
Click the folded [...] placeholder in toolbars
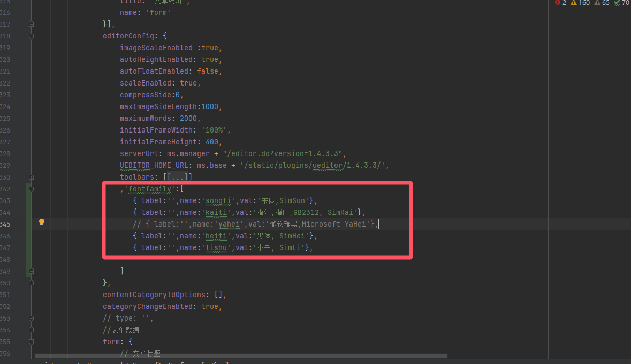pyautogui.click(x=177, y=177)
